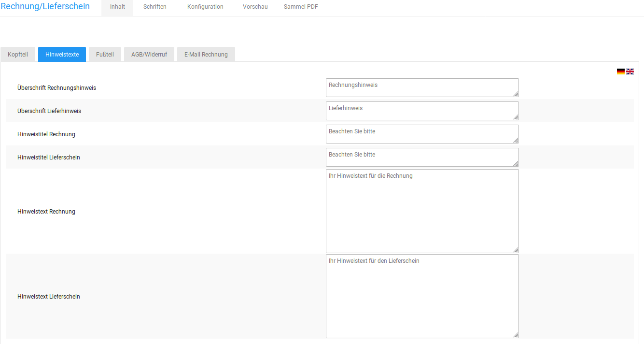Focus the Überschrift Rechnungshinweis text field
Screen dimensions: 644x344
click(422, 87)
